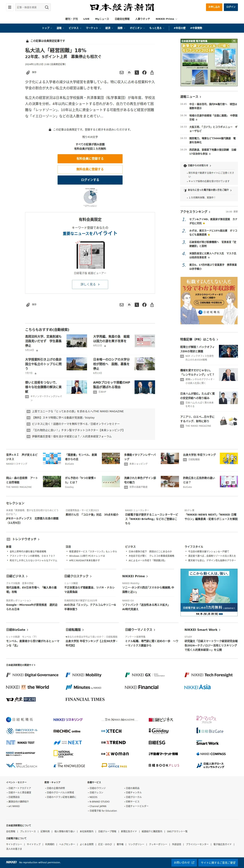
Task: Open recommended article 高岡法科大学、定員割れ
Action: coord(44,341)
